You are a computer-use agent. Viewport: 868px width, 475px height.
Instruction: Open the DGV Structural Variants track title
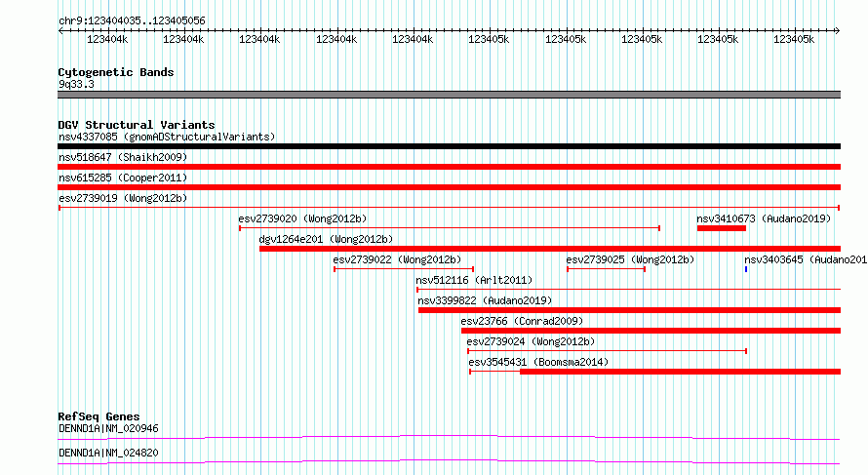click(x=137, y=125)
